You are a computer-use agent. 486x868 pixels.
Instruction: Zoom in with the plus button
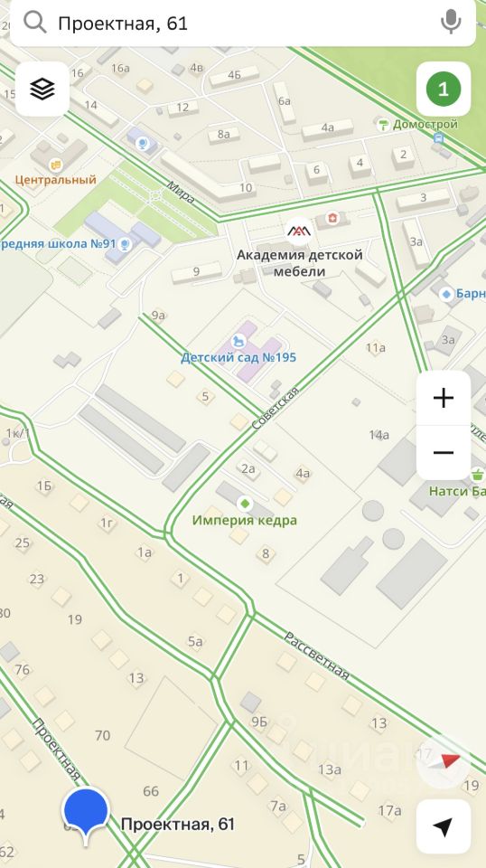click(x=444, y=398)
